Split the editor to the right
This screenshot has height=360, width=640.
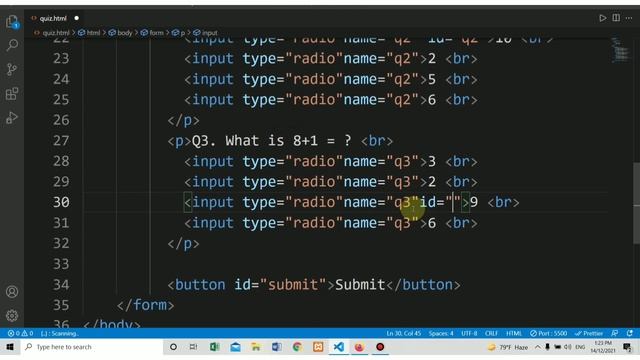coord(616,18)
